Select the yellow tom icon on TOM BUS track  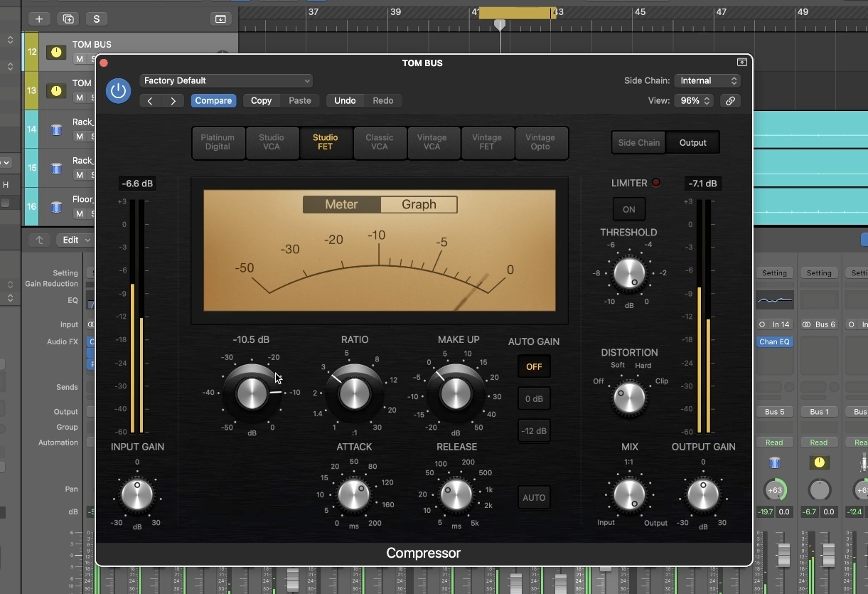(x=55, y=51)
